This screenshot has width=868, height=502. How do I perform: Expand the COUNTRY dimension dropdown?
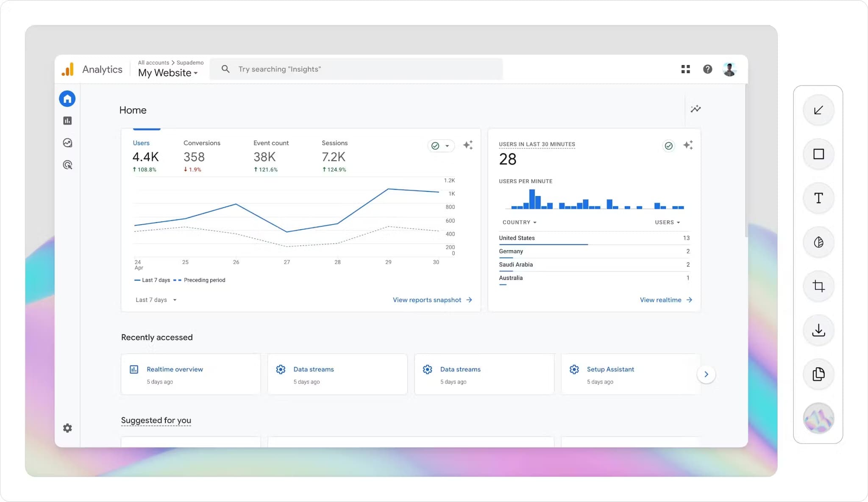519,222
